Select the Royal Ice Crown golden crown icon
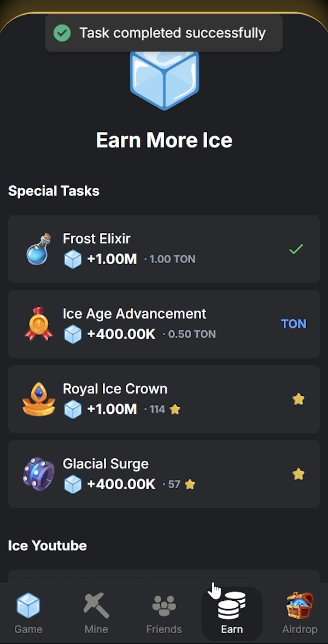This screenshot has height=644, width=328. tap(37, 399)
